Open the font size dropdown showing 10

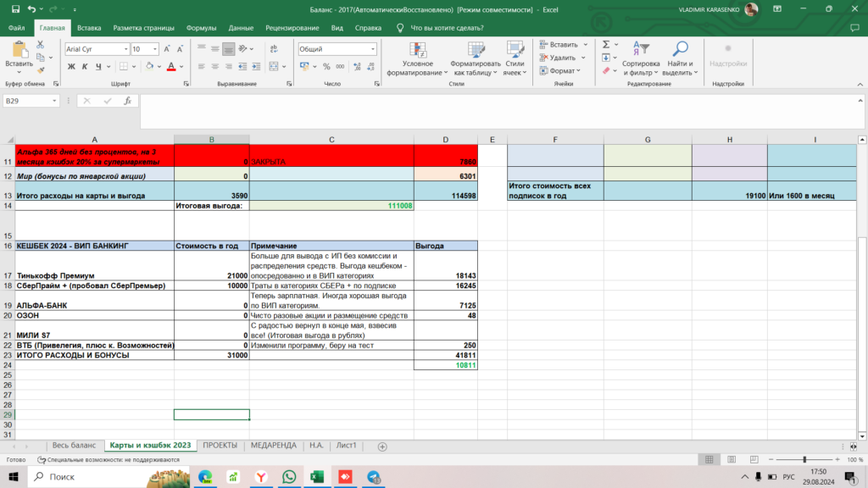point(155,49)
